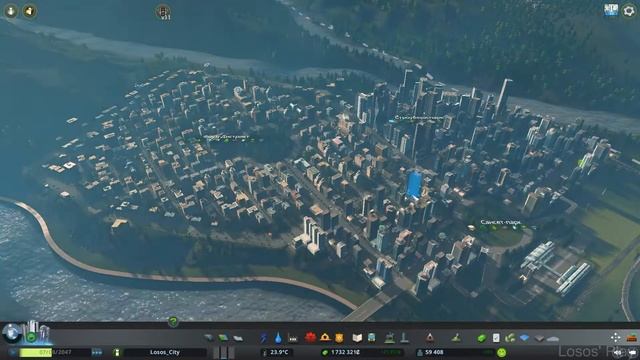
Task: Rename the city Losos_City field
Action: tap(165, 352)
